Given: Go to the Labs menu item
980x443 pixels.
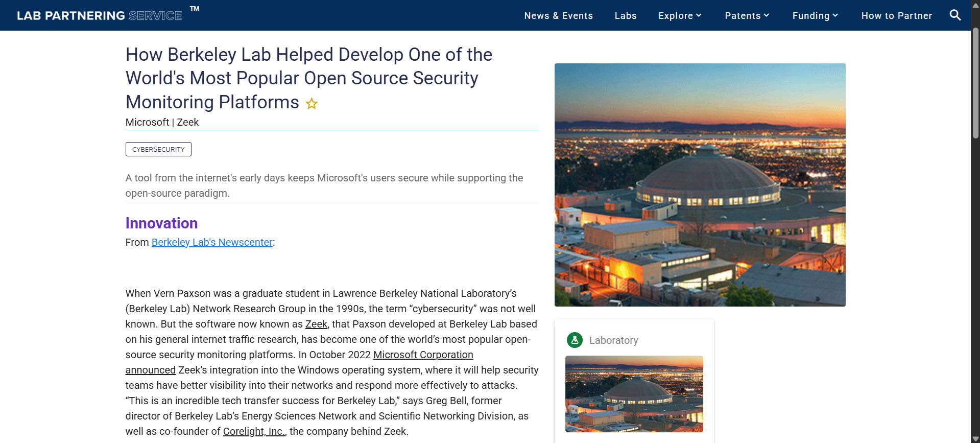Looking at the screenshot, I should [626, 16].
